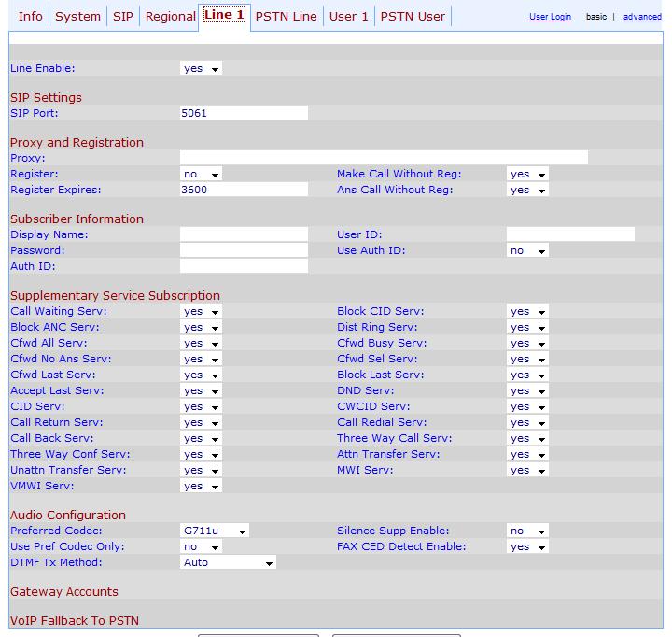Open the SIP tab
Viewport: 672px width, 637px height.
pos(123,16)
